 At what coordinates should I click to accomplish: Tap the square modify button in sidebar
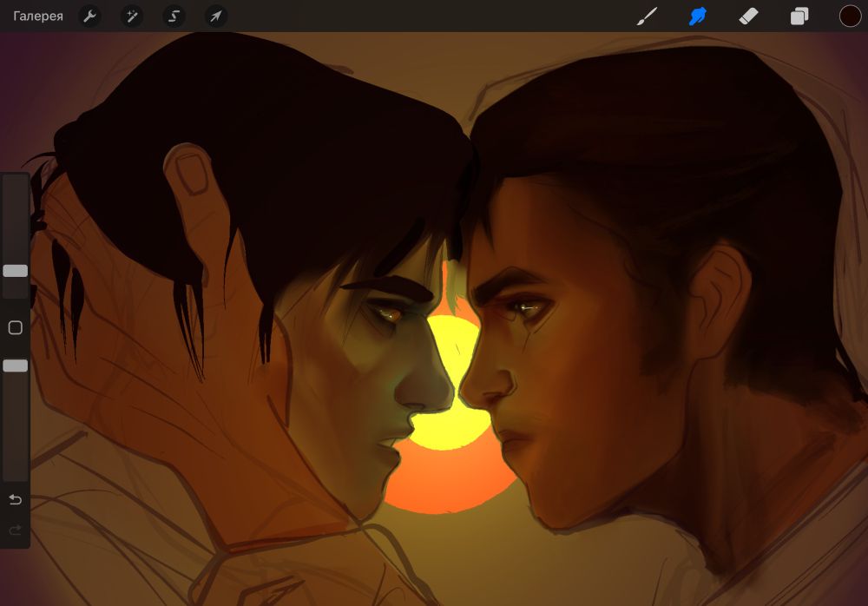(x=16, y=327)
